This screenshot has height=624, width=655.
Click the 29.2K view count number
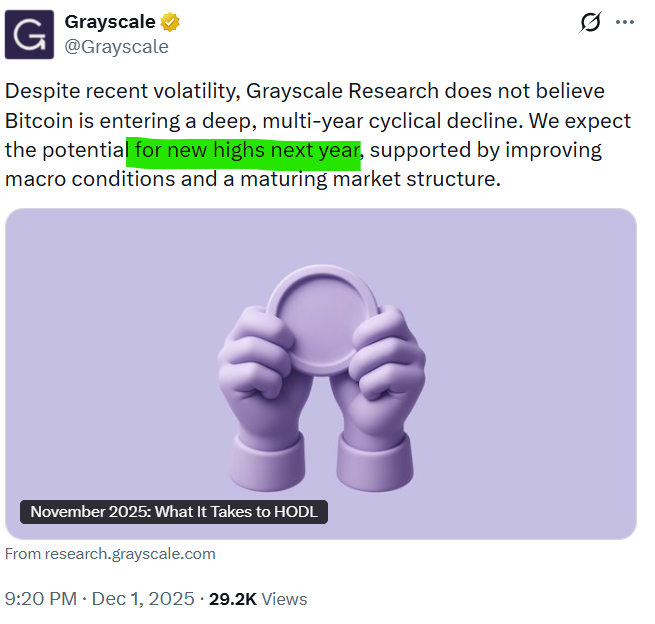(232, 599)
